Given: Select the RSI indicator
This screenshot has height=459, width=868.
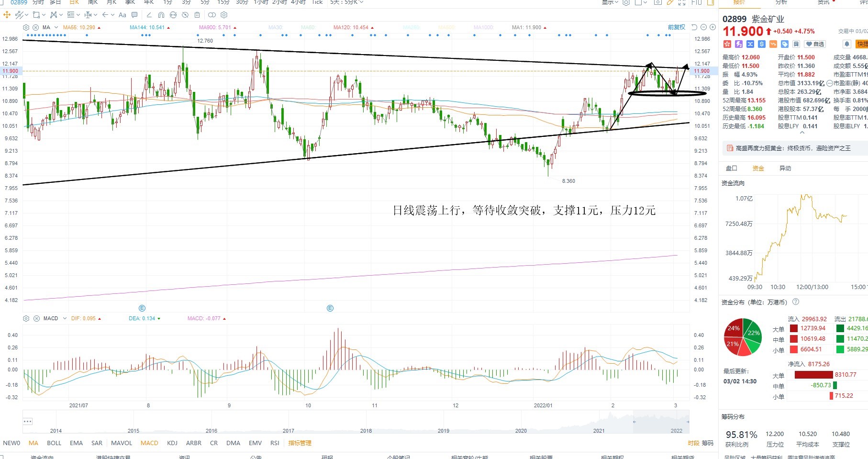Looking at the screenshot, I should coord(275,443).
